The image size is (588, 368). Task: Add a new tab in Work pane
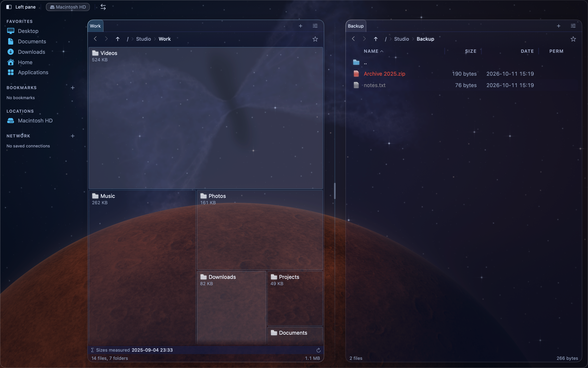(x=301, y=26)
